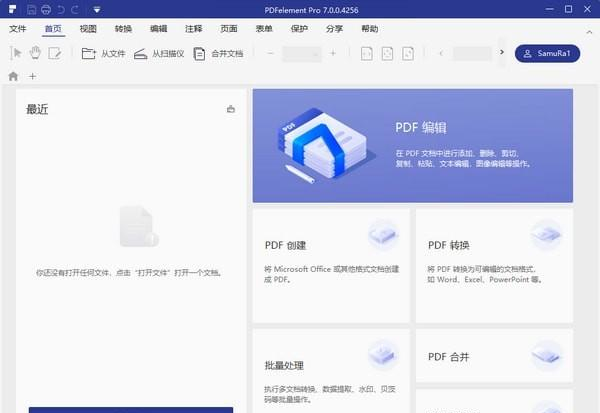Open the 表单 tab

(x=264, y=29)
